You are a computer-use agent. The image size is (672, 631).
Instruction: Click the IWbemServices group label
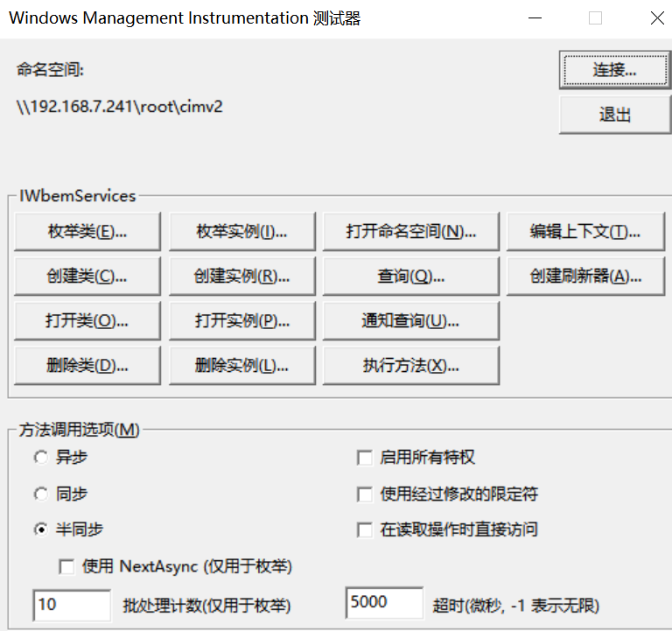point(78,196)
